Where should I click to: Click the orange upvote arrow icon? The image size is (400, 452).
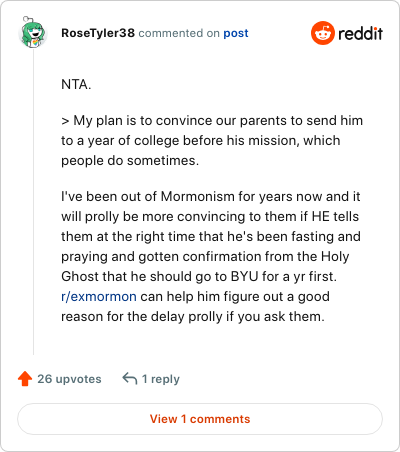click(25, 379)
